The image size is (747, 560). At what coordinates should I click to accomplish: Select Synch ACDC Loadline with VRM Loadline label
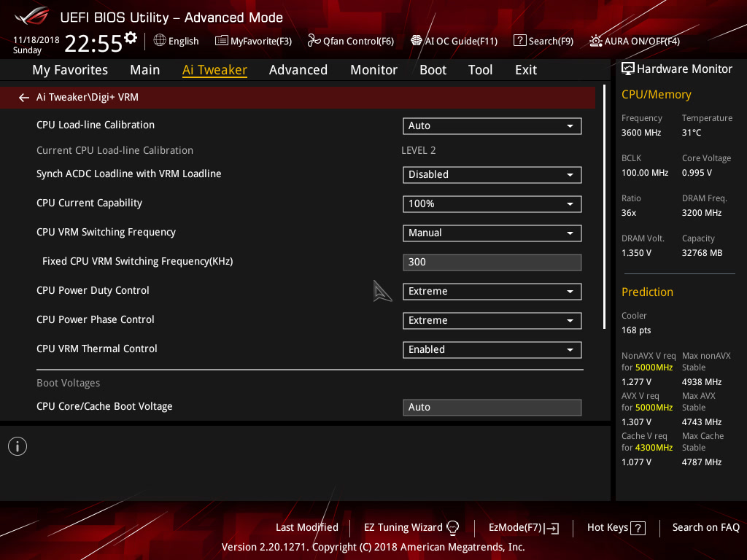point(128,174)
